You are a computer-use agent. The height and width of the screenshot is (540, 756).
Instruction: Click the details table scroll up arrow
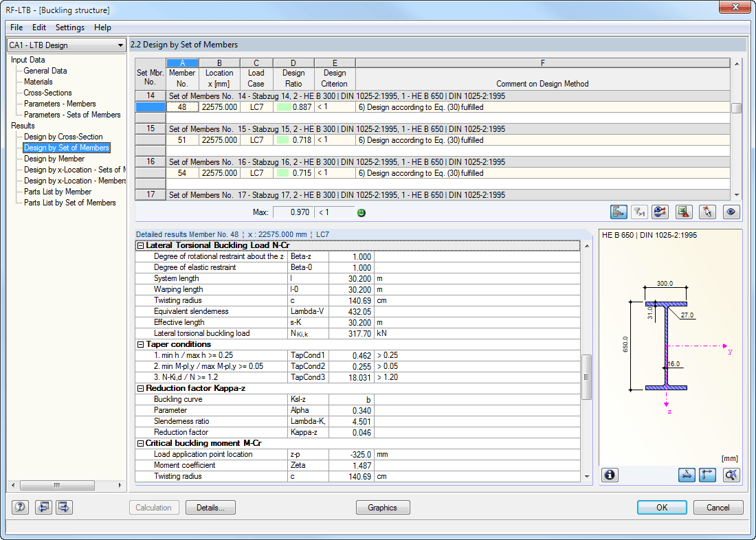[586, 246]
